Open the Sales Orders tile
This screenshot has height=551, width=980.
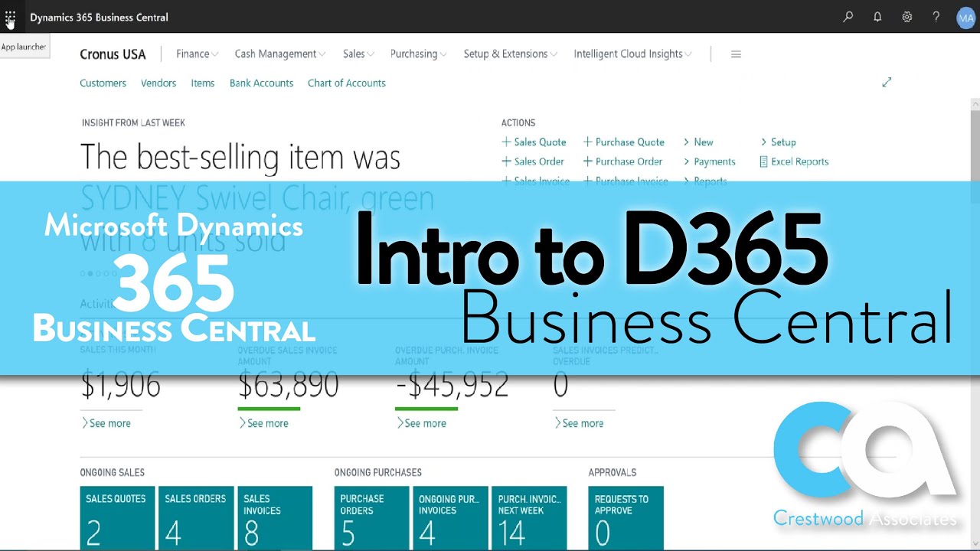pos(196,518)
